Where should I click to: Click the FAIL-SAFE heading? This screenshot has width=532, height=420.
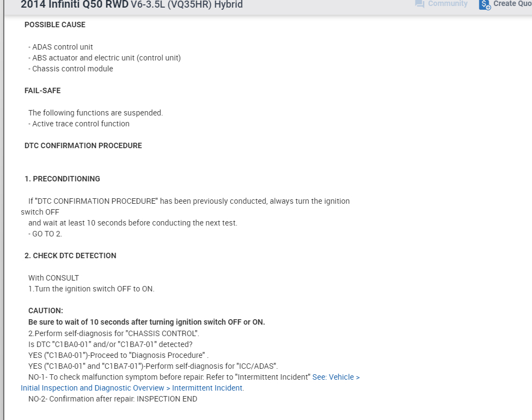42,90
